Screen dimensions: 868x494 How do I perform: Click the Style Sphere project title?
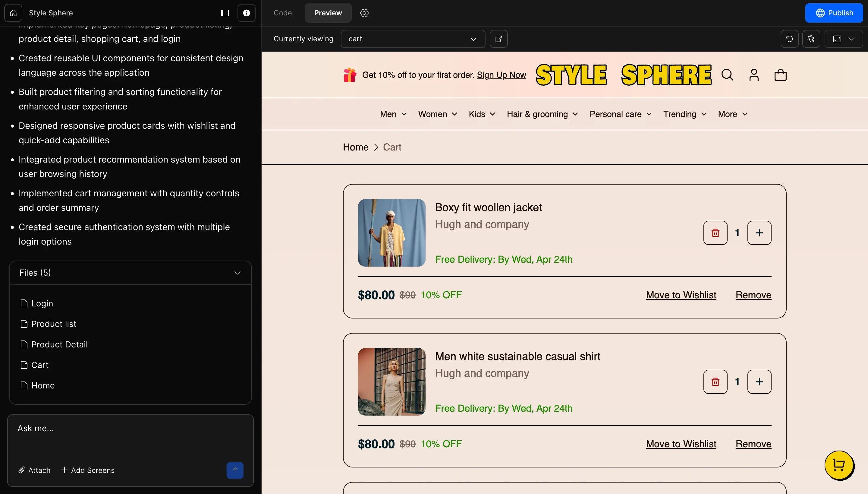click(51, 13)
